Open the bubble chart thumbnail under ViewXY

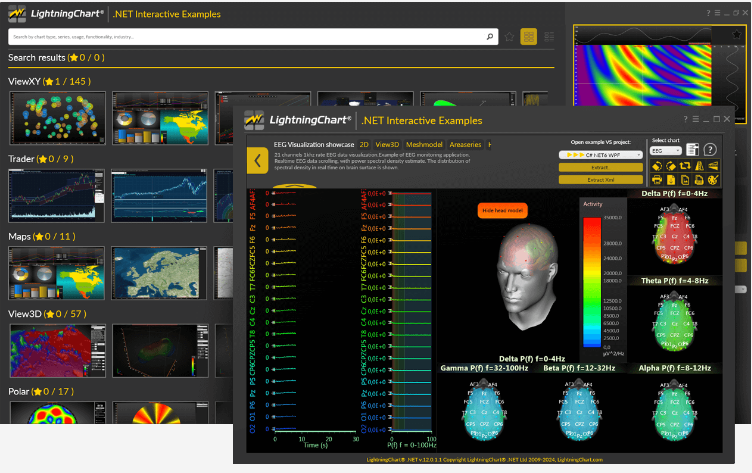(x=57, y=118)
